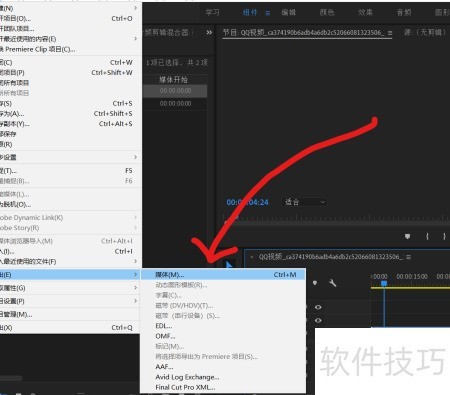Select close project item Ctrl+Shift+W
This screenshot has height=395, width=450.
(x=70, y=73)
